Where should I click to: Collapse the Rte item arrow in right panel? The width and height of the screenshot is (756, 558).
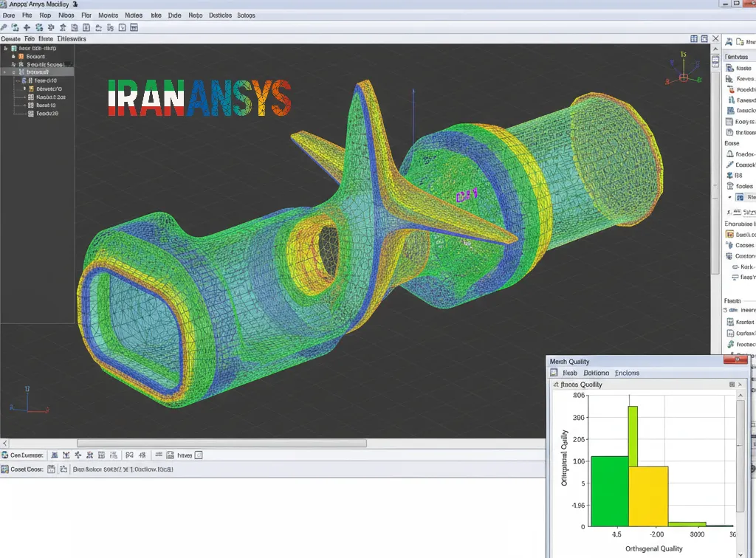[729, 197]
